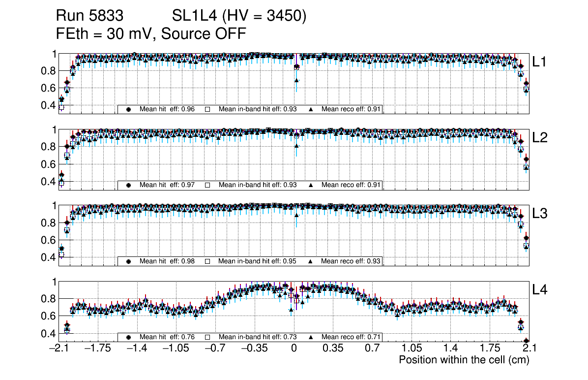Viewport: 588px width, 380px height.
Task: Click the "FEth = 30 mV, Source OFF" subtitle
Action: pos(150,33)
